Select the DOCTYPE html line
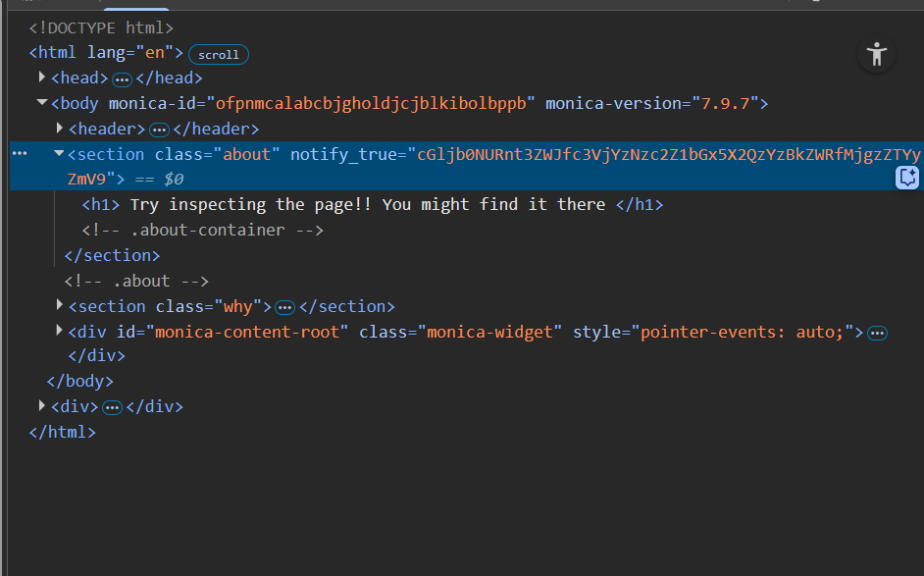 (x=101, y=27)
